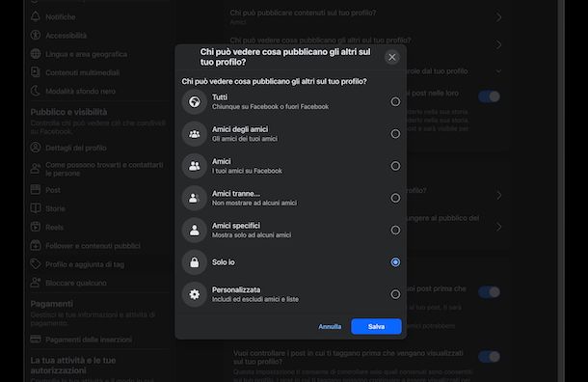The height and width of the screenshot is (382, 588).
Task: Click the card icon for Pagamenti delle inserzioni
Action: [x=36, y=340]
